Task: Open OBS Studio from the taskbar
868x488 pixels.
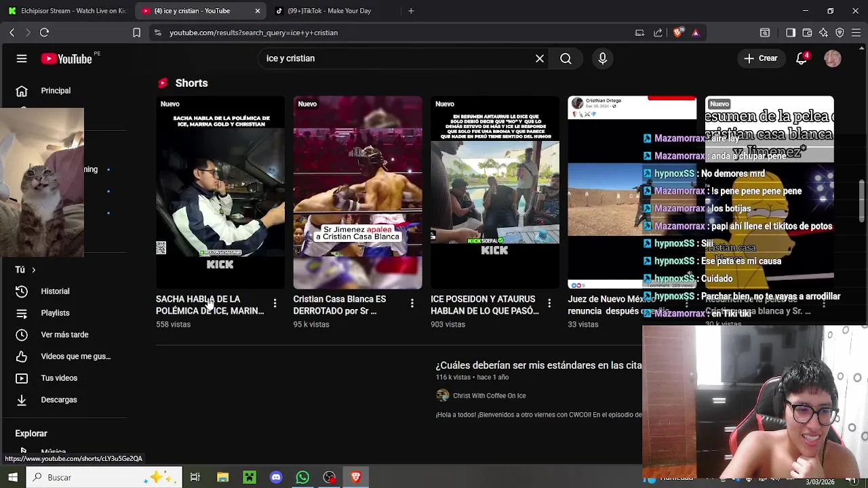Action: [x=329, y=477]
